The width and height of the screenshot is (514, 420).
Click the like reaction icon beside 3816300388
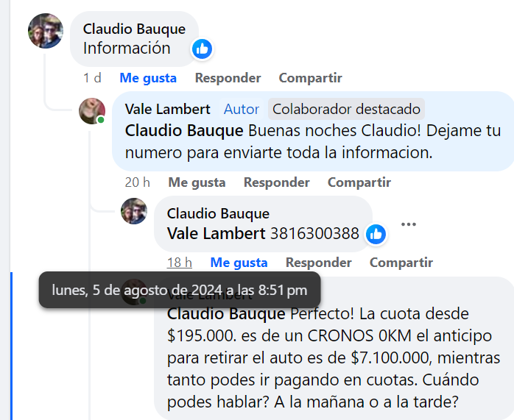376,235
